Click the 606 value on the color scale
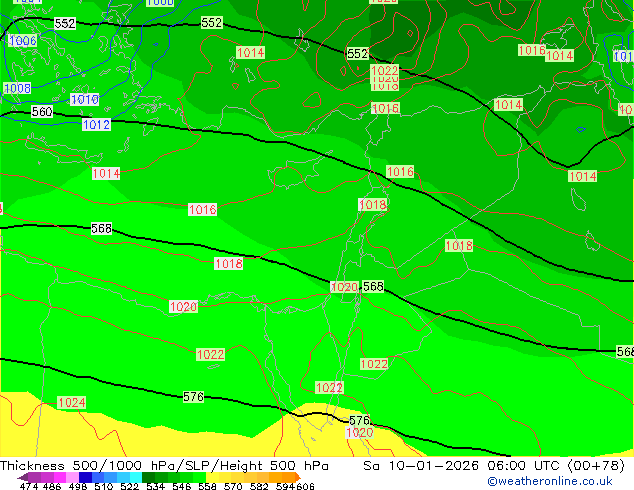This screenshot has width=634, height=490. click(x=305, y=486)
